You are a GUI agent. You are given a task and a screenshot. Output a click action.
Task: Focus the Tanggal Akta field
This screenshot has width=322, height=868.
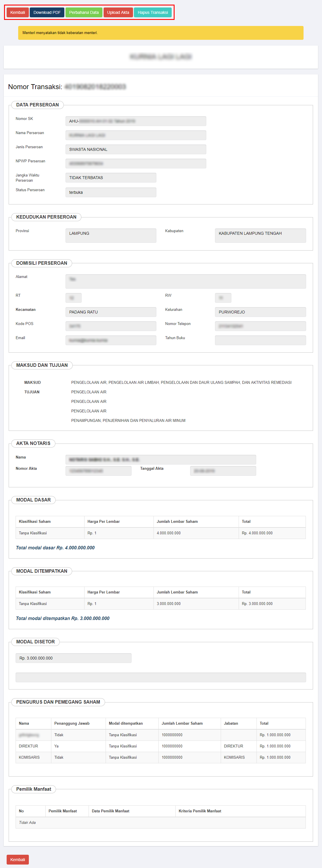223,471
